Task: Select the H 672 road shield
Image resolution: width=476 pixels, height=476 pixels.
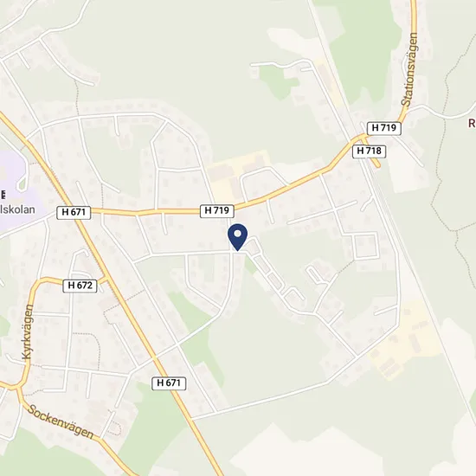Action: point(80,286)
